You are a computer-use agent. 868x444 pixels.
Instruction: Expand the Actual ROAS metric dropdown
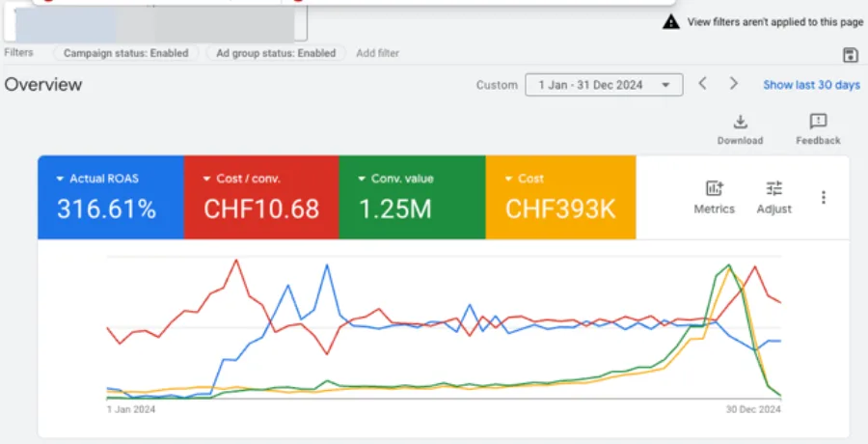[61, 179]
